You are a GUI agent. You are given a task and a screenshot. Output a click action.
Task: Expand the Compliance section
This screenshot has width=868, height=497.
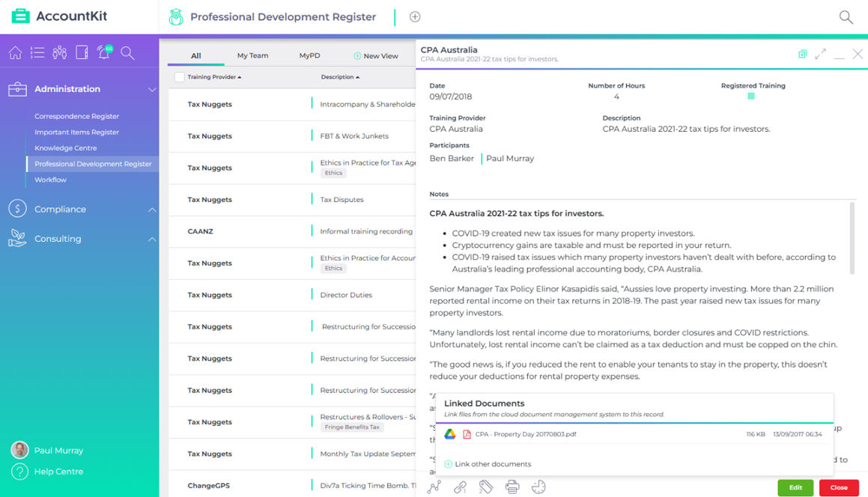152,210
